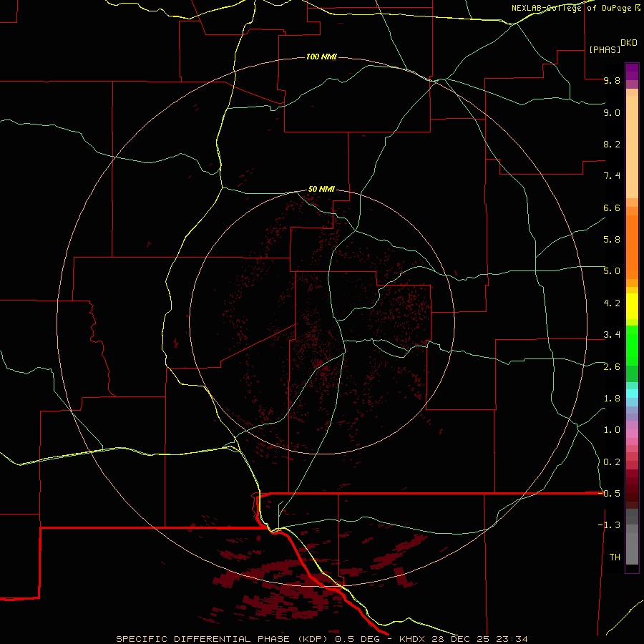Screen dimensions: 644x644
Task: Click the 1.0 value on the color scale
Action: point(612,430)
